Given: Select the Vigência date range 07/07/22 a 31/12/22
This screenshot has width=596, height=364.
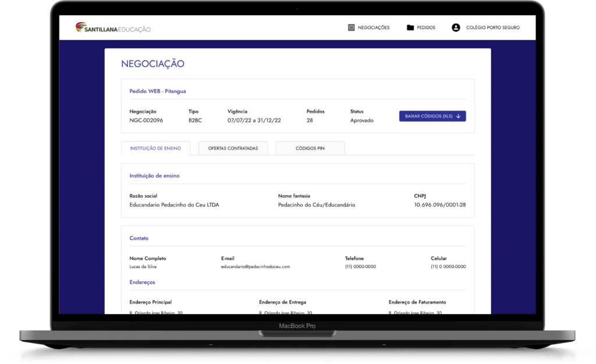Looking at the screenshot, I should 254,120.
